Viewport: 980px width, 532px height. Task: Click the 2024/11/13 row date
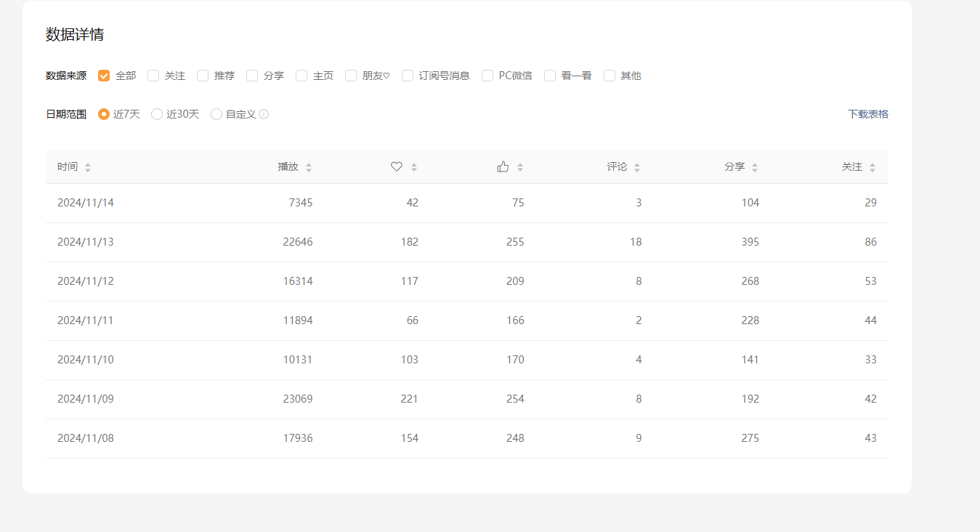(x=86, y=242)
